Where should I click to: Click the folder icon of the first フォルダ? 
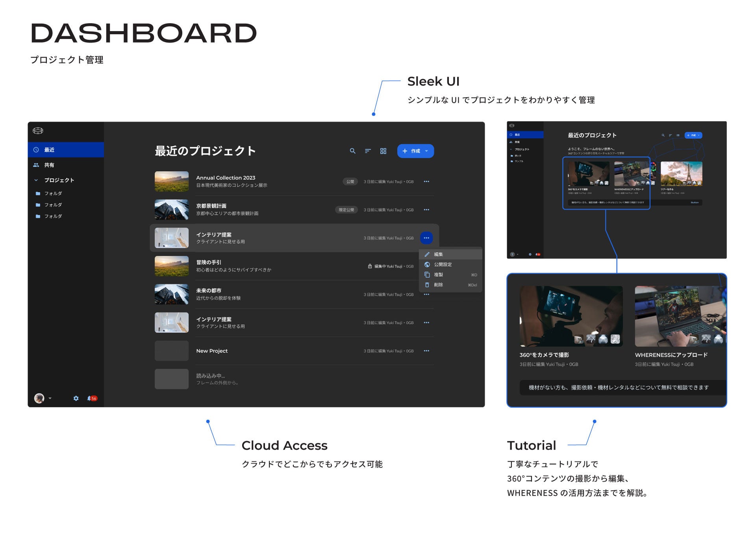pos(38,193)
